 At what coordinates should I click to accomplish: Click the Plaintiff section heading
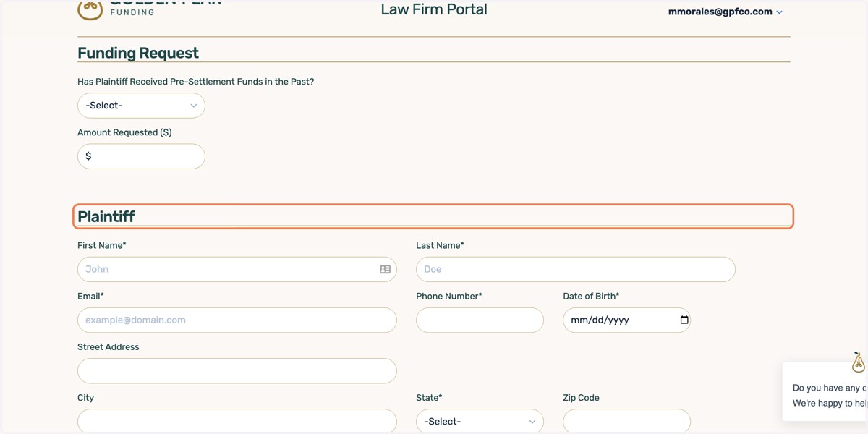[x=106, y=216]
